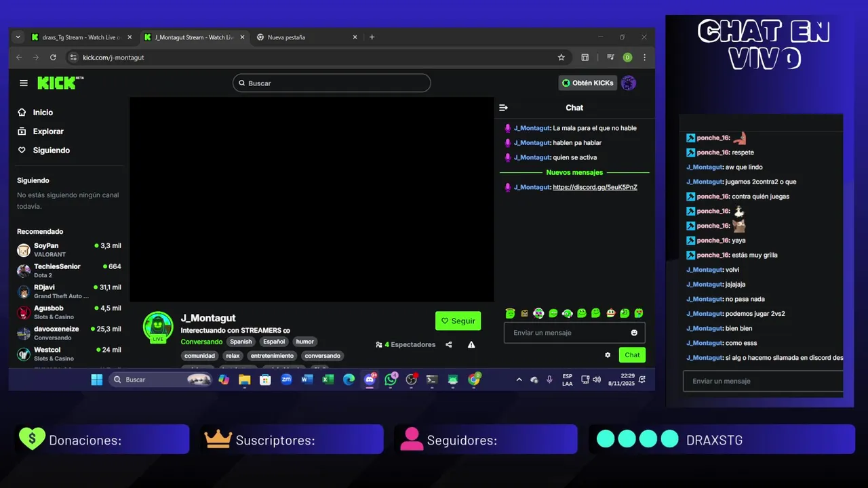Click the black stream video player
The height and width of the screenshot is (488, 868).
coord(311,199)
